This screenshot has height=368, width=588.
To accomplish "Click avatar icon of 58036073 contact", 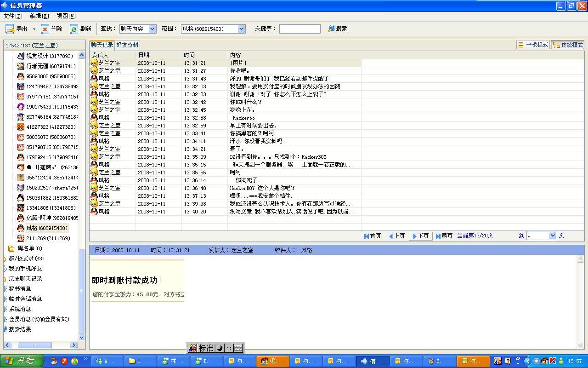I will pyautogui.click(x=20, y=137).
